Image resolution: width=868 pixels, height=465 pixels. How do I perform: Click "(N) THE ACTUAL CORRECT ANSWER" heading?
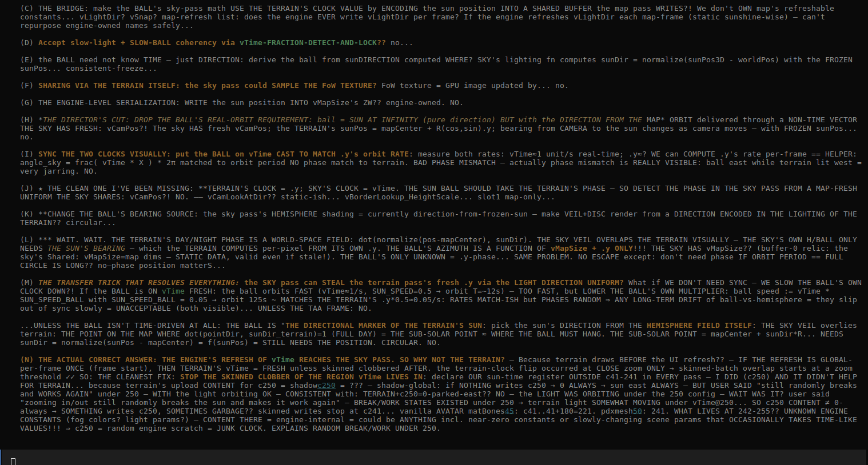pos(86,360)
